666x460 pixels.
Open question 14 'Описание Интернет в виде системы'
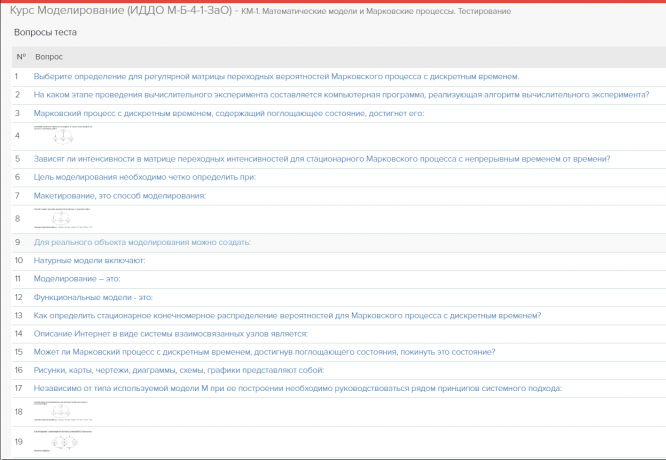[x=170, y=334]
